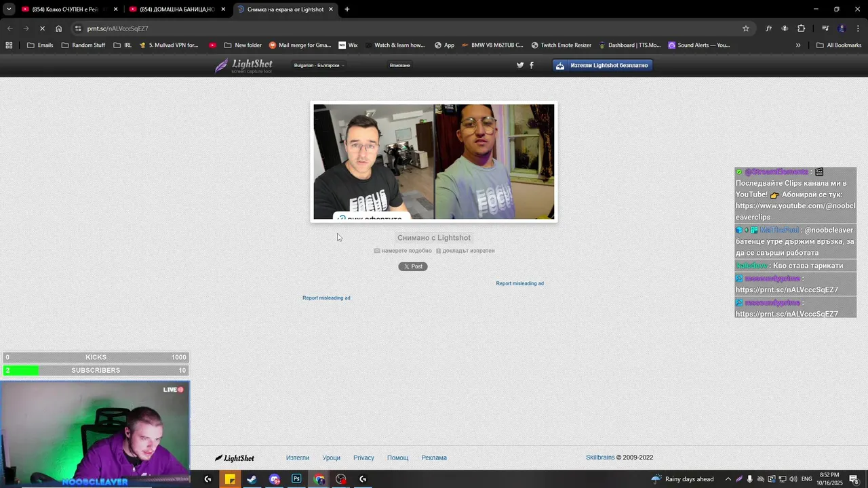This screenshot has width=868, height=488.
Task: Open the yellow sticky notes taskbar app
Action: (230, 479)
